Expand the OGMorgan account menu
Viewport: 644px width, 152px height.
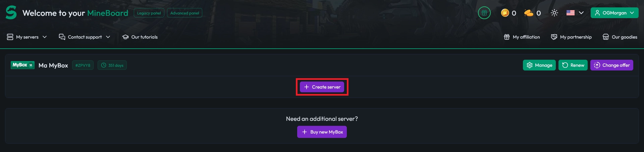pos(614,13)
